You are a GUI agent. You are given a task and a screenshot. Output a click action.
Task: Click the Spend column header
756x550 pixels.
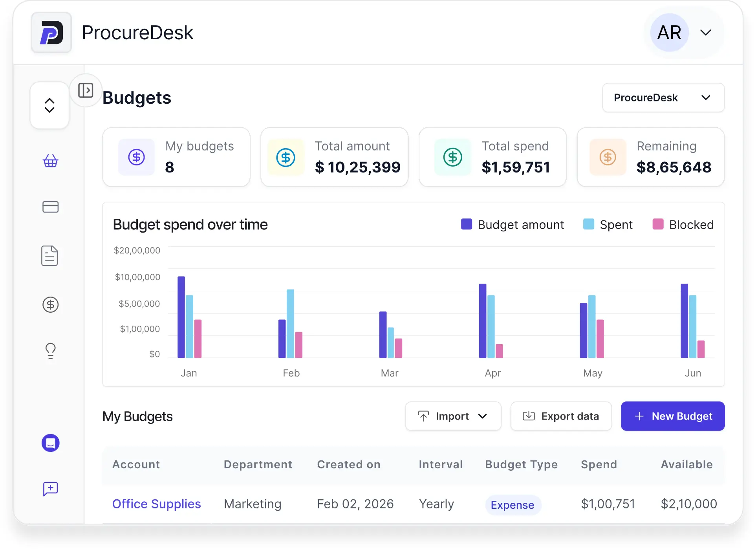click(599, 464)
